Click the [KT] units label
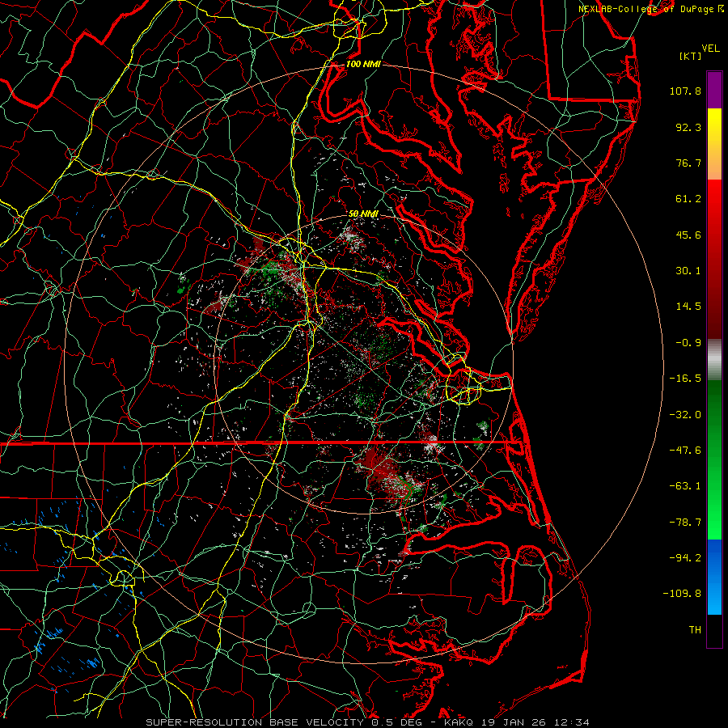728x728 pixels. click(690, 56)
